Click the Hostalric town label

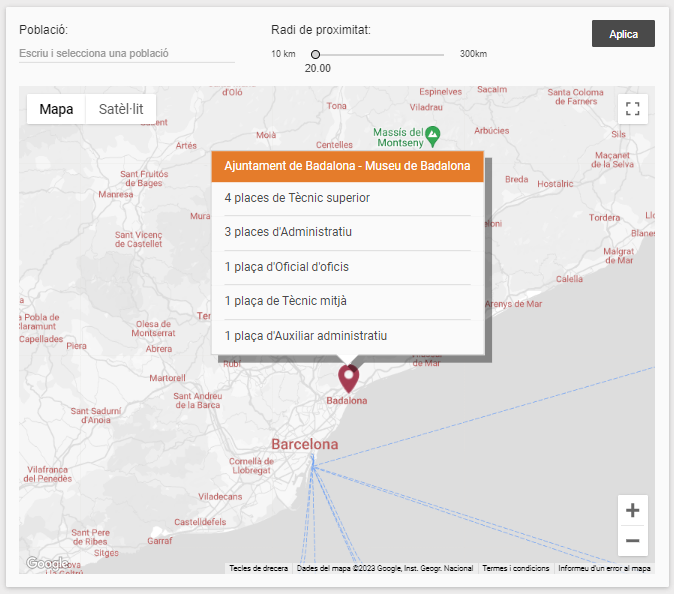pyautogui.click(x=555, y=184)
